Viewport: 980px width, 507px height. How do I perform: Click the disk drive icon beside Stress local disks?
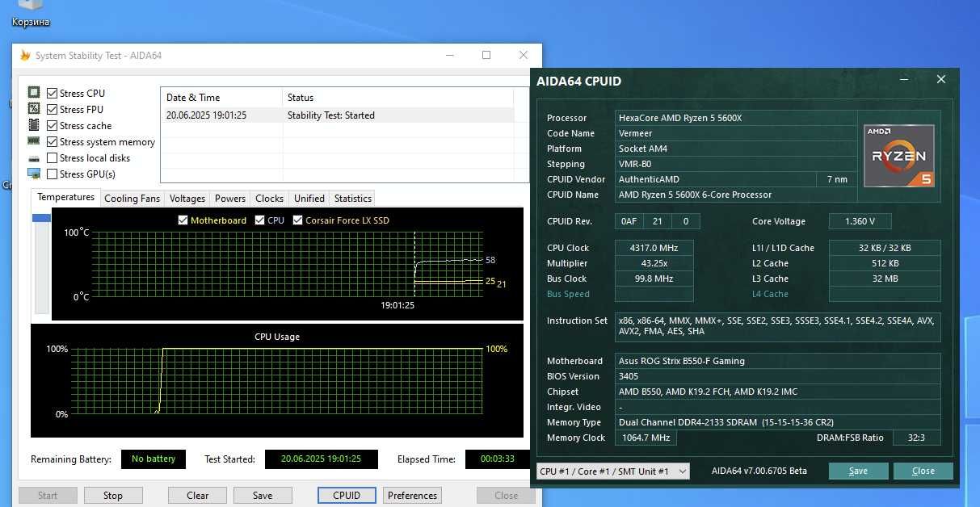point(34,158)
